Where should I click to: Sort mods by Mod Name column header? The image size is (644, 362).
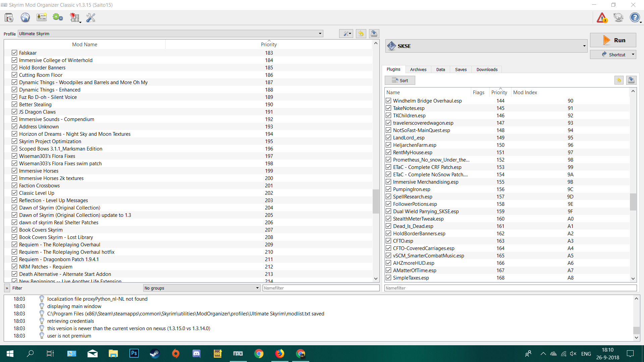click(x=85, y=44)
